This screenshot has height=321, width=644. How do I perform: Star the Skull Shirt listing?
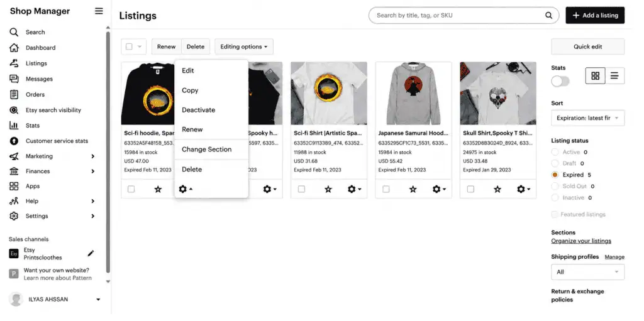coord(497,189)
